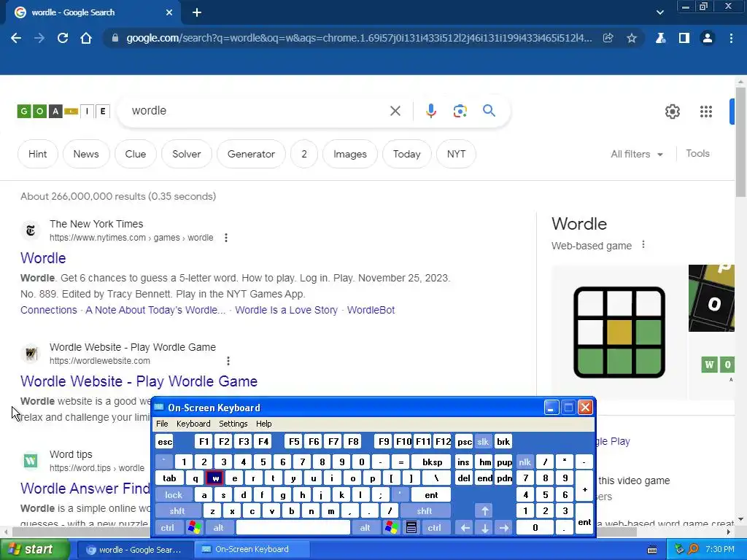Click the page vertical scrollbar thumb
The image size is (747, 560).
point(741,142)
